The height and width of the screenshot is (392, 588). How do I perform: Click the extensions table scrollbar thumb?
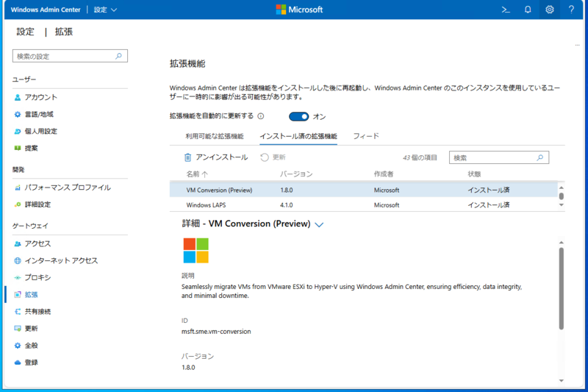coord(562,196)
